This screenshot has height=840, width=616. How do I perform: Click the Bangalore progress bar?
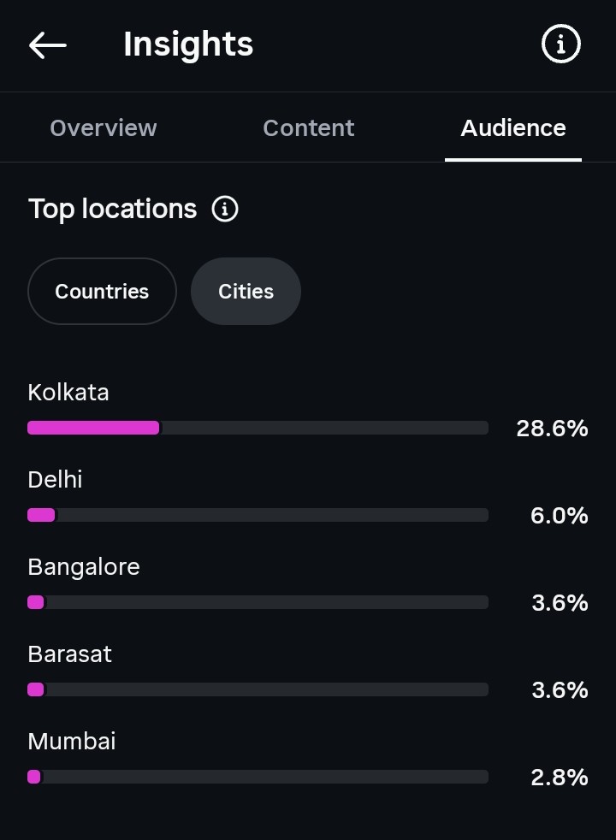pyautogui.click(x=258, y=602)
